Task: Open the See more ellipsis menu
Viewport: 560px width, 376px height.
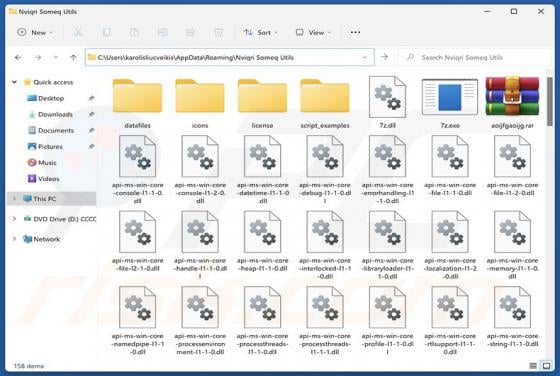Action: tap(355, 32)
